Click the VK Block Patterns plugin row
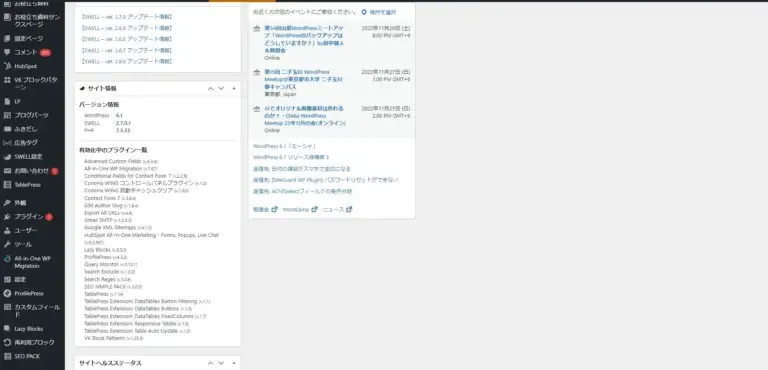768x370 pixels. [x=114, y=339]
